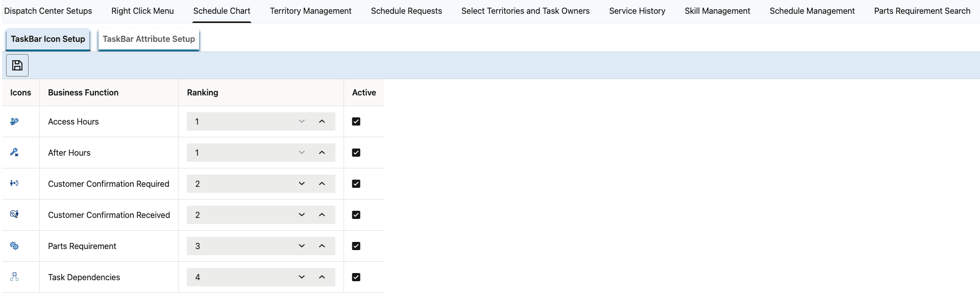Click the Parts Requirement gear icon
Image resolution: width=980 pixels, height=295 pixels.
[14, 246]
